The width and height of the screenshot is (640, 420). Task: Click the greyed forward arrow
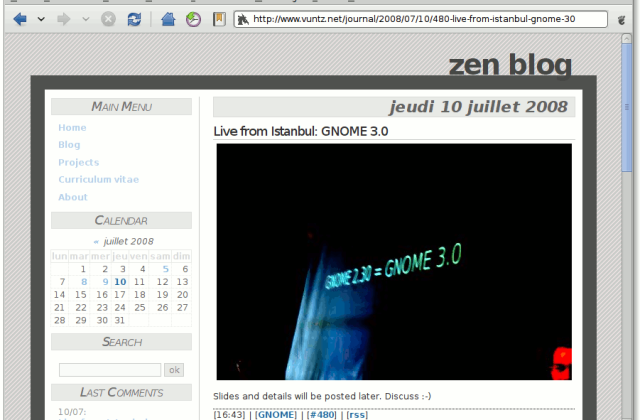coord(64,19)
